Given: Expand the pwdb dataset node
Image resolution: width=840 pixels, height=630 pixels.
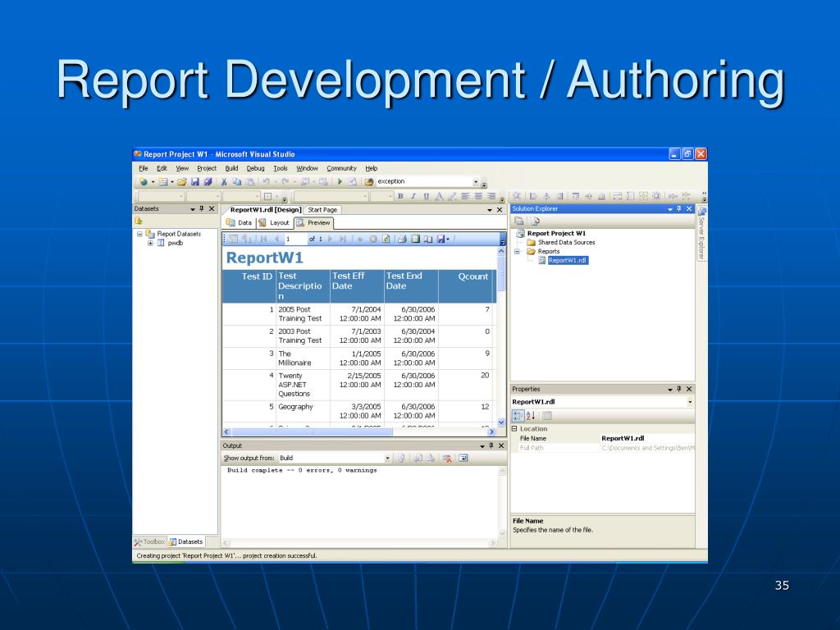Looking at the screenshot, I should [151, 243].
